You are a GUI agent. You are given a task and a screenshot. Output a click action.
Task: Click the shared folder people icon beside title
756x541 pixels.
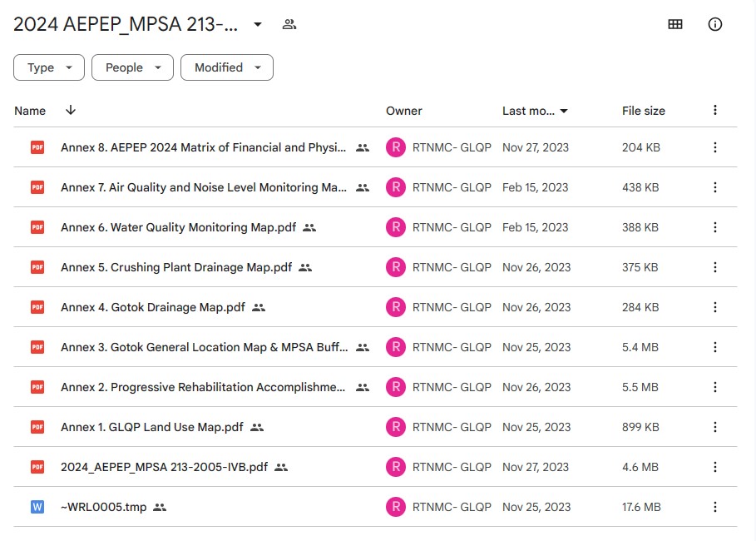point(289,24)
